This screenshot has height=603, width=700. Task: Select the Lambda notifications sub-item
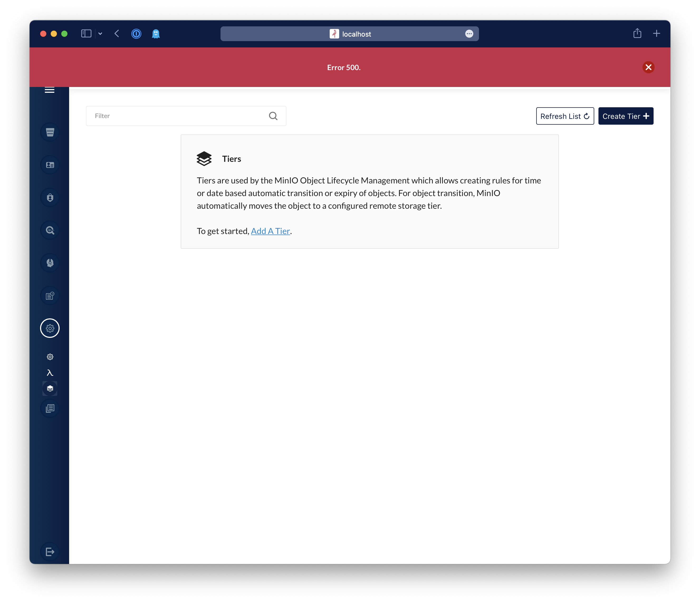point(50,373)
